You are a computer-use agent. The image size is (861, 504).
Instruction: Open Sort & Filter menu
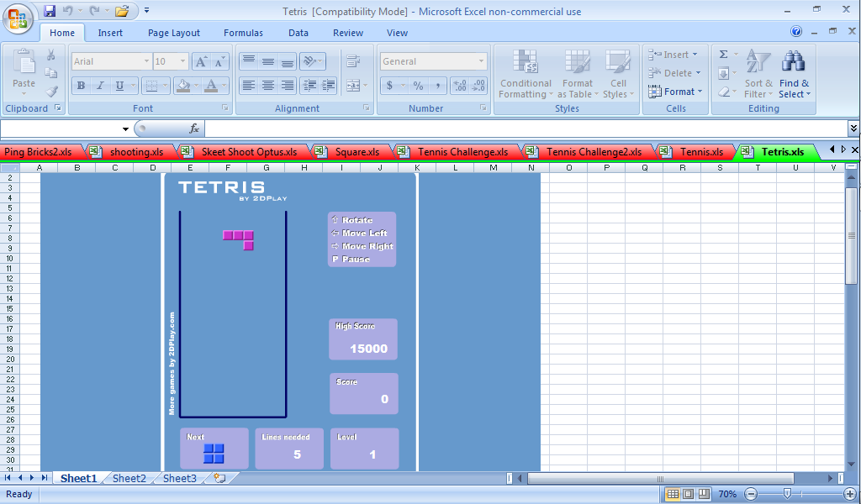(x=758, y=73)
